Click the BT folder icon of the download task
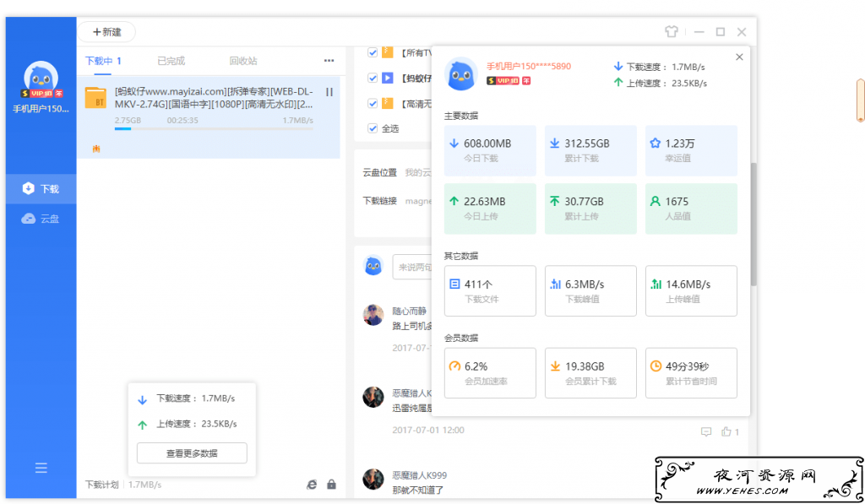The width and height of the screenshot is (865, 504). [95, 98]
